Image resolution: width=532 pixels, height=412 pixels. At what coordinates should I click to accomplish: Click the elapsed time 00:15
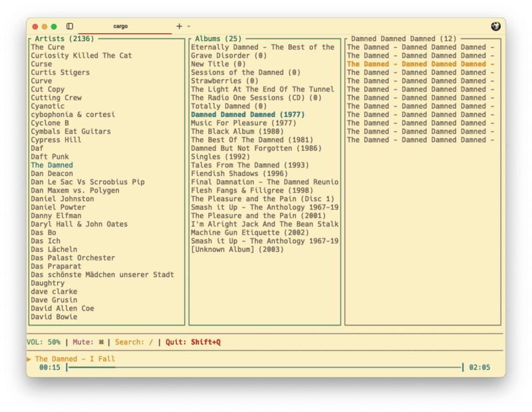pos(49,367)
